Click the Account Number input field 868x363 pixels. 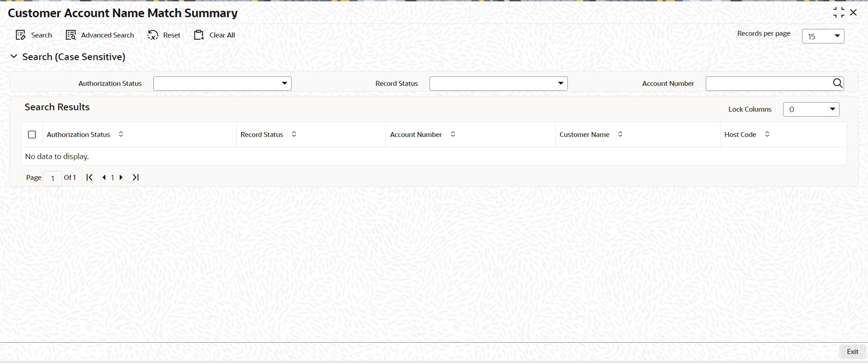(x=769, y=84)
